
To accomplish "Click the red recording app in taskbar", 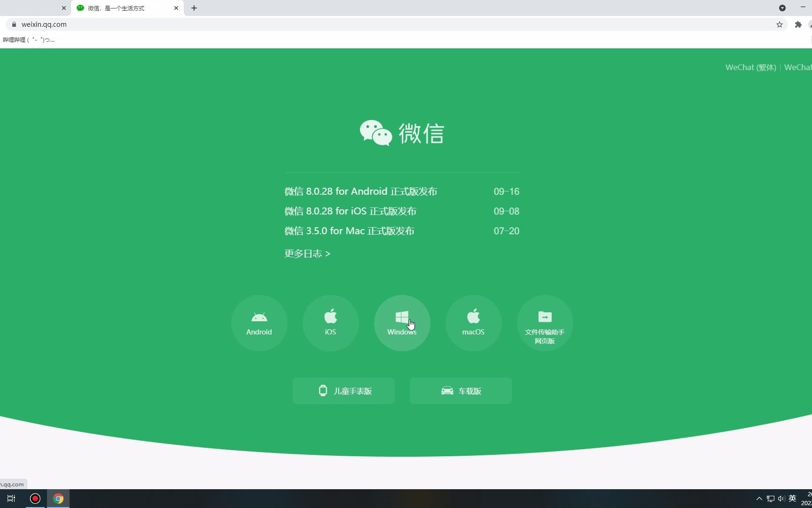I will click(35, 499).
